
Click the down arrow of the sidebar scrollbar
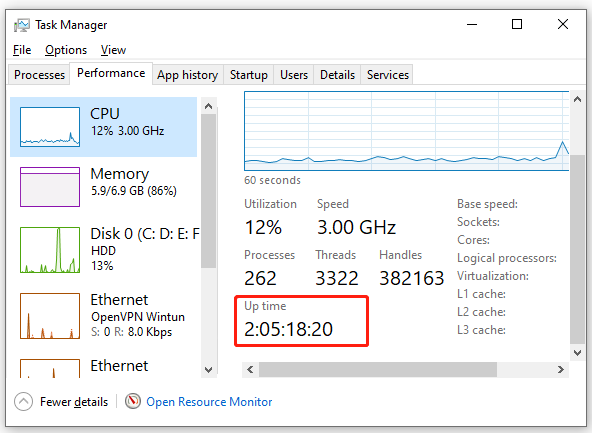[x=208, y=369]
